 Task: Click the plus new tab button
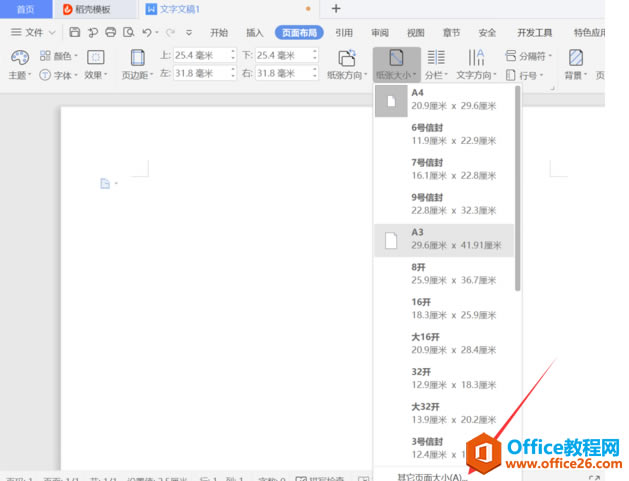pyautogui.click(x=336, y=8)
